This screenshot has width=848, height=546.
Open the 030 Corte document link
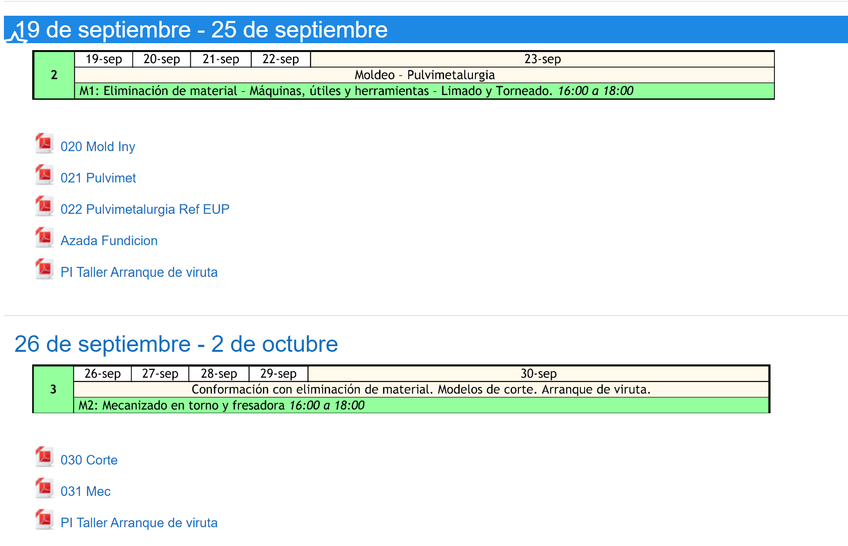tap(89, 460)
